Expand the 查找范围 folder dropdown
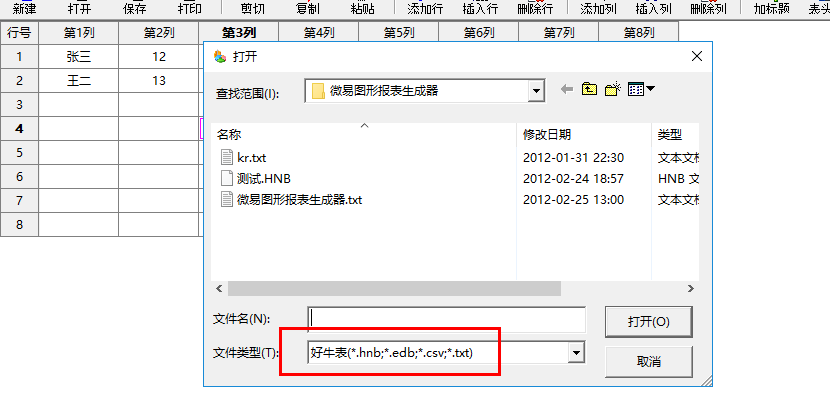The width and height of the screenshot is (830, 404). point(537,91)
